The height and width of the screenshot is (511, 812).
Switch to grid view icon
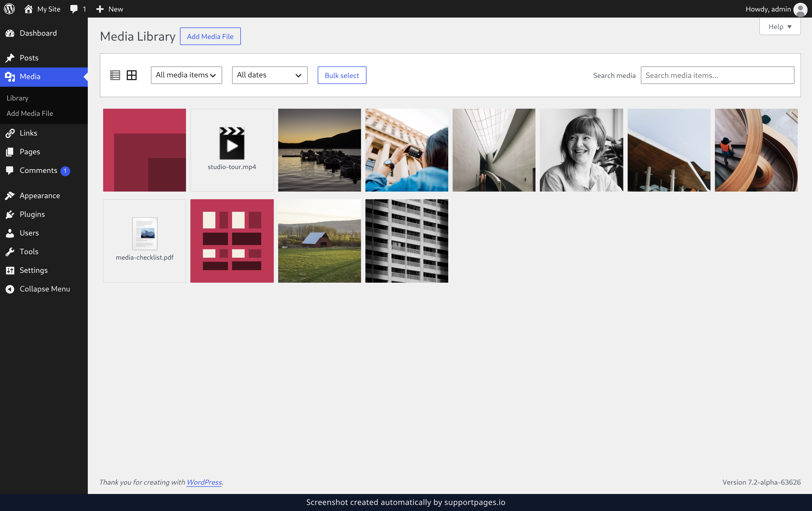[x=131, y=75]
